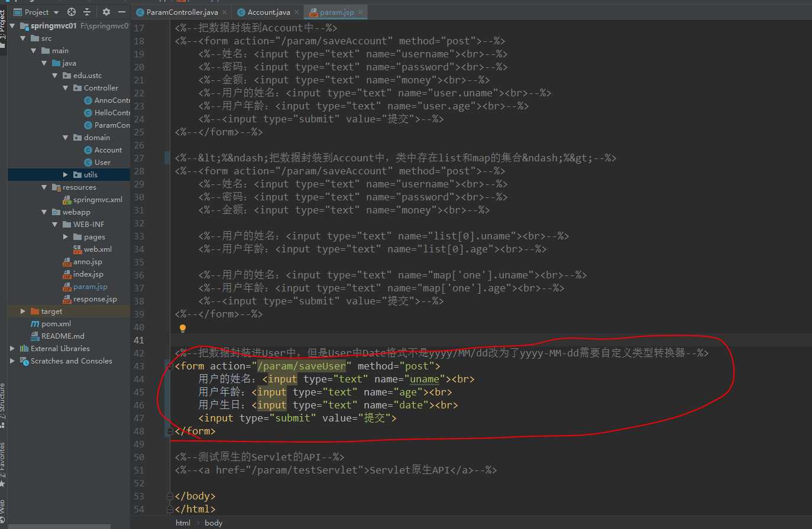
Task: Select the pages folder in tree
Action: click(x=95, y=237)
